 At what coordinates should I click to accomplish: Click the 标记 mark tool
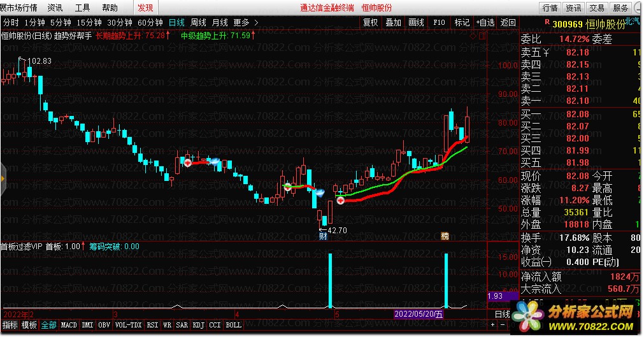[x=462, y=22]
